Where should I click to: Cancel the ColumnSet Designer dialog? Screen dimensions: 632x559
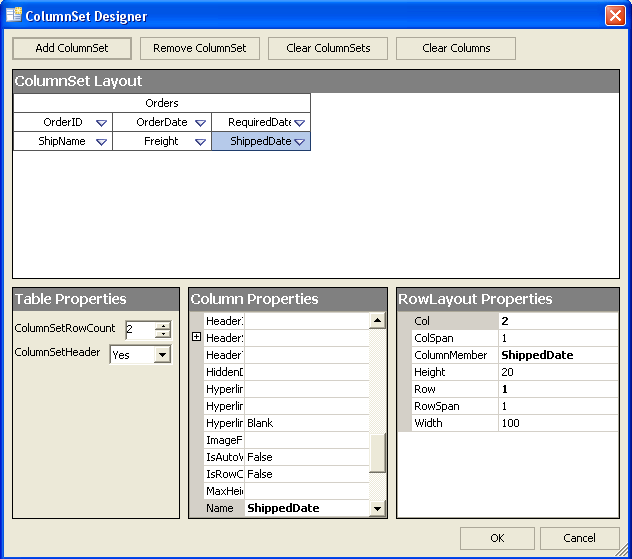(579, 538)
